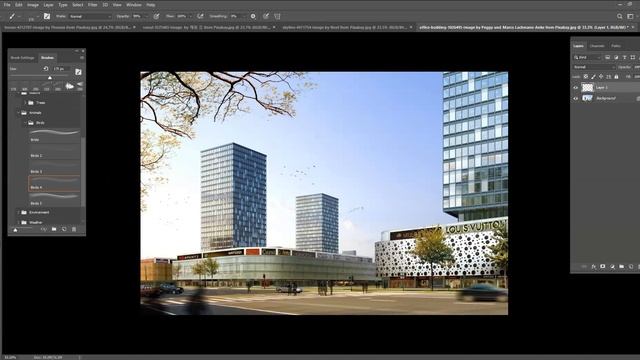The height and width of the screenshot is (360, 640).
Task: Reset brush size to original icon
Action: pyautogui.click(x=46, y=69)
